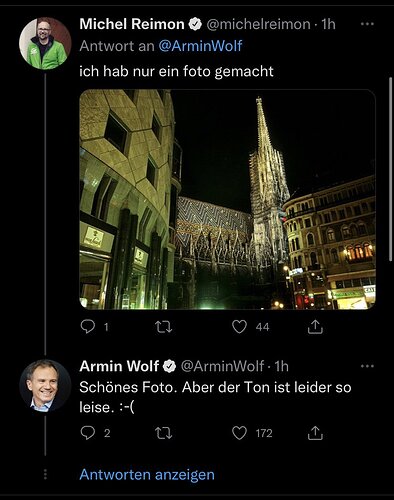Viewport: 394px width, 500px height.
Task: Reply to Michel Reimon's tweet
Action: [88, 327]
